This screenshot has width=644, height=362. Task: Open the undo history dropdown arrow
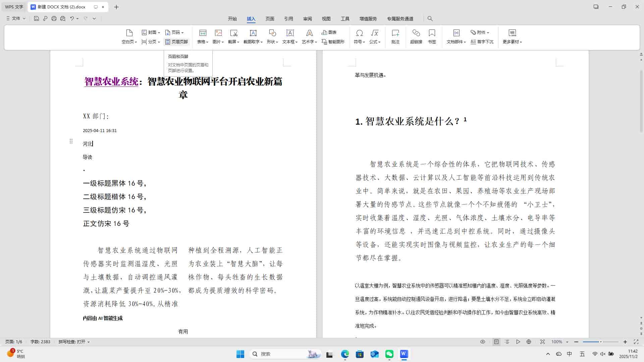pos(77,18)
